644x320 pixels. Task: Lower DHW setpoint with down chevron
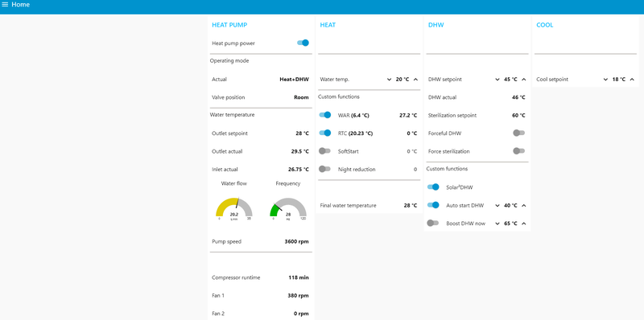click(497, 80)
